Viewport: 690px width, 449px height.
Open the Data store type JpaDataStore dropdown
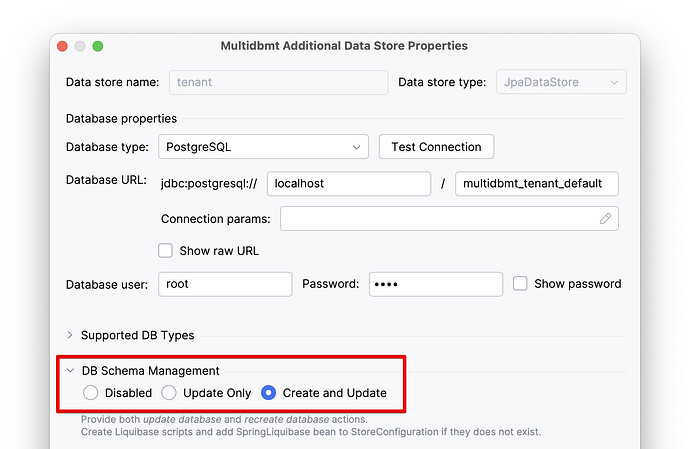561,82
